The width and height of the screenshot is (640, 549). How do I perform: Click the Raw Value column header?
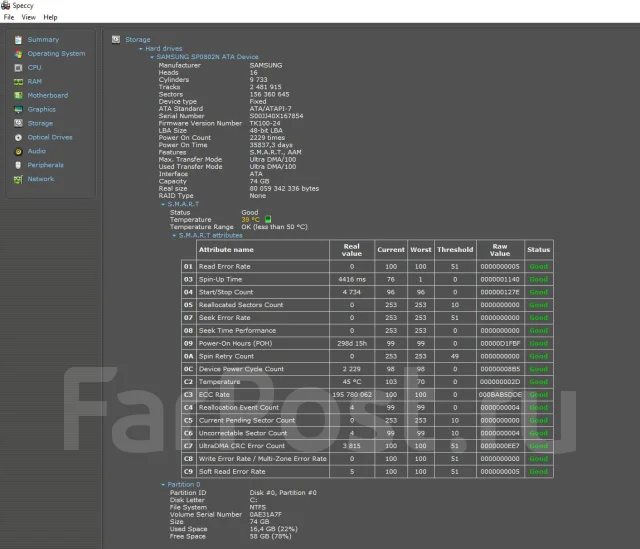[500, 249]
